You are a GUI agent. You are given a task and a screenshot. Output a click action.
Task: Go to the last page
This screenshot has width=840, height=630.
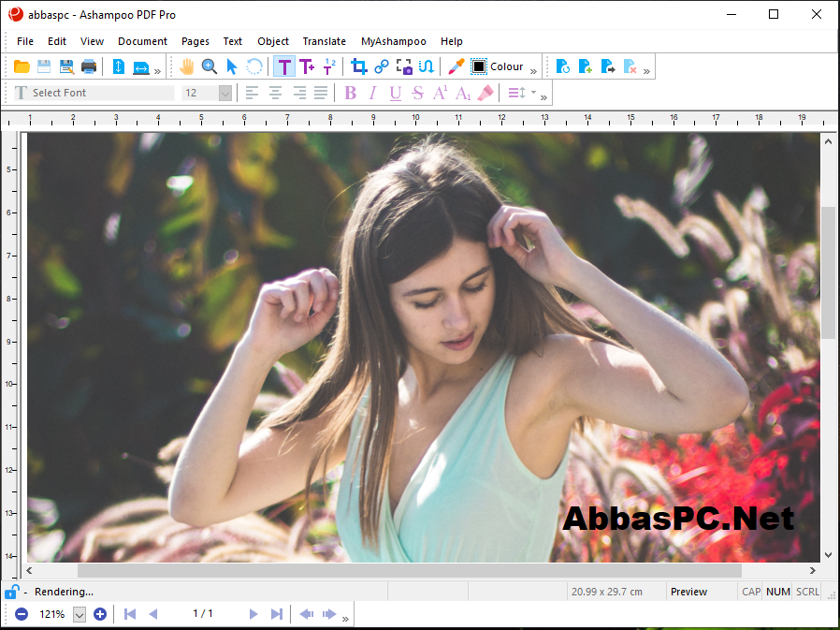[x=277, y=614]
